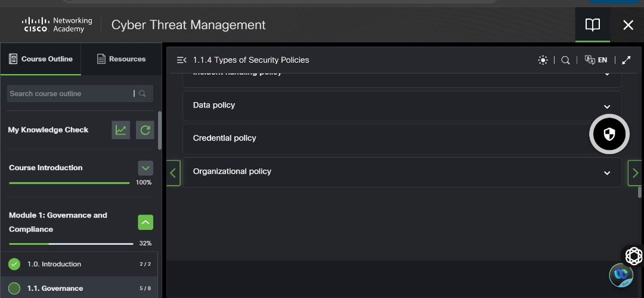The width and height of the screenshot is (644, 298).
Task: Click the 32% module progress label
Action: tap(145, 243)
